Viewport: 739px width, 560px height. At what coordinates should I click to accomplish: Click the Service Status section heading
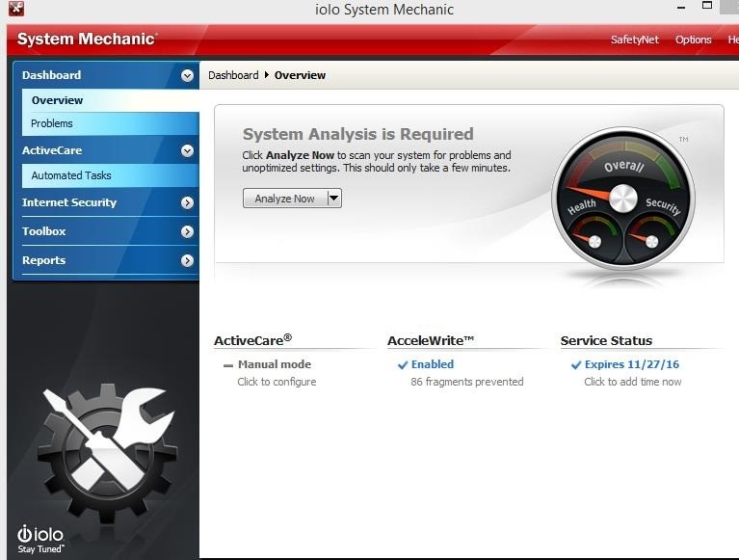pyautogui.click(x=606, y=340)
